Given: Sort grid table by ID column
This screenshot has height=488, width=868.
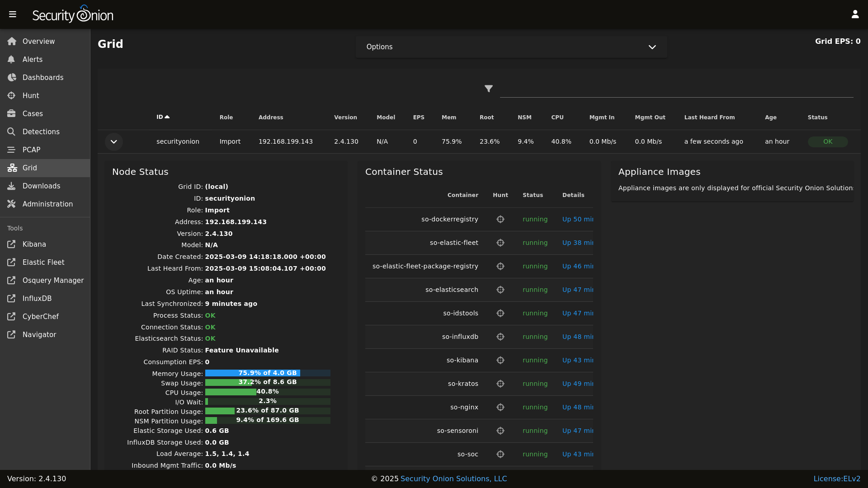Looking at the screenshot, I should 160,117.
